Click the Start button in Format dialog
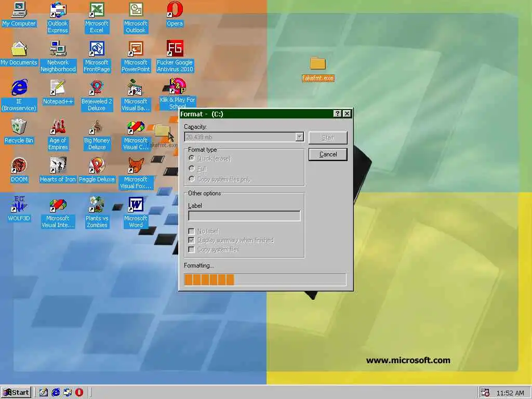This screenshot has width=532, height=399. click(328, 137)
